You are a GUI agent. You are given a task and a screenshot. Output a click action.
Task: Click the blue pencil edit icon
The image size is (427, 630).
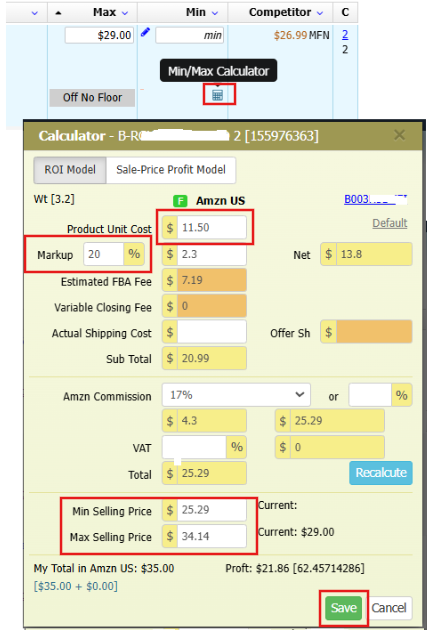point(145,32)
